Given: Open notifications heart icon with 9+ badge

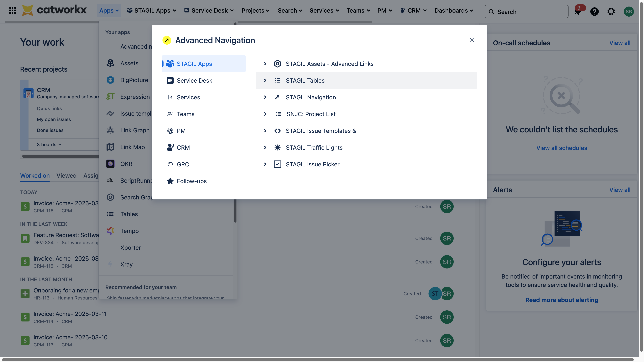Looking at the screenshot, I should click(578, 11).
